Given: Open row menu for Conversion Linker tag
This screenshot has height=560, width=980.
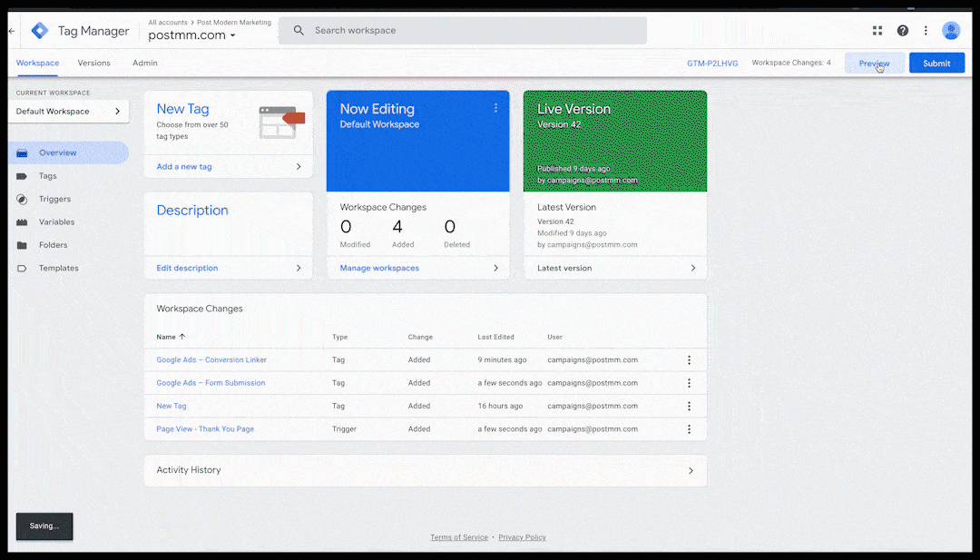Looking at the screenshot, I should click(689, 360).
